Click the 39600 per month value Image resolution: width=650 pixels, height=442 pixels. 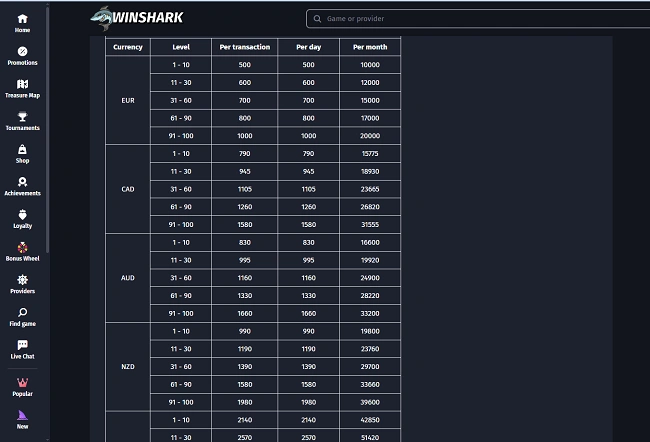coord(370,402)
